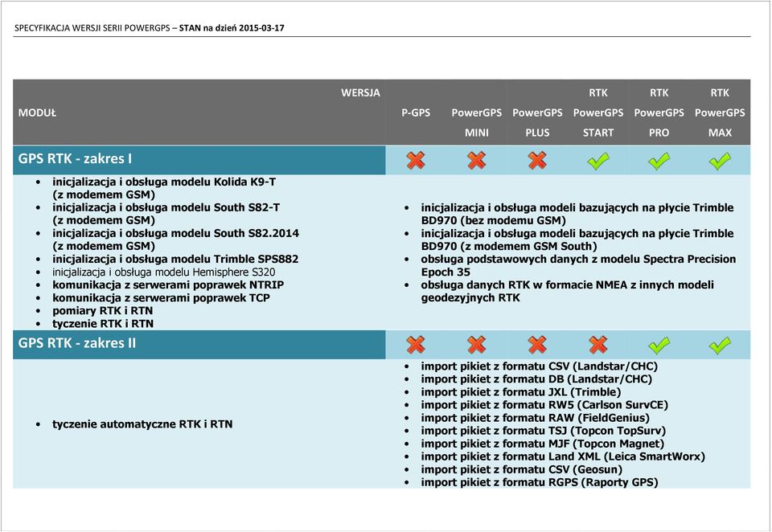Click the red X under PowerGPS MINI in zakres II row
Viewport: 772px width, 532px height.
tap(477, 345)
